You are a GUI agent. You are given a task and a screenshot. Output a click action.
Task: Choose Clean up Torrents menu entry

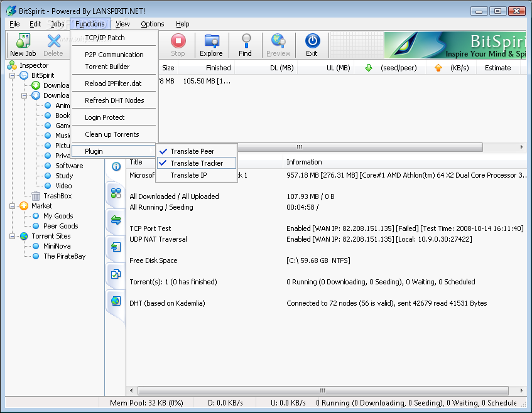pyautogui.click(x=114, y=134)
